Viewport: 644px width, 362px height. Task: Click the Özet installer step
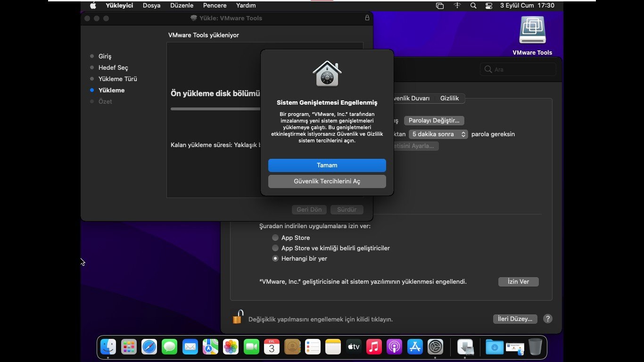point(105,101)
